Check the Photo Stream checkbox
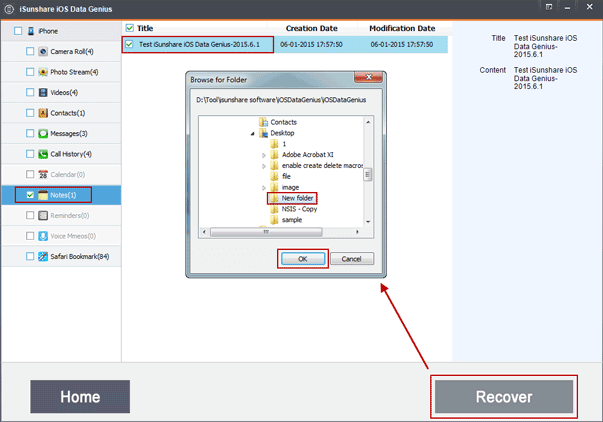The image size is (603, 422). point(30,72)
